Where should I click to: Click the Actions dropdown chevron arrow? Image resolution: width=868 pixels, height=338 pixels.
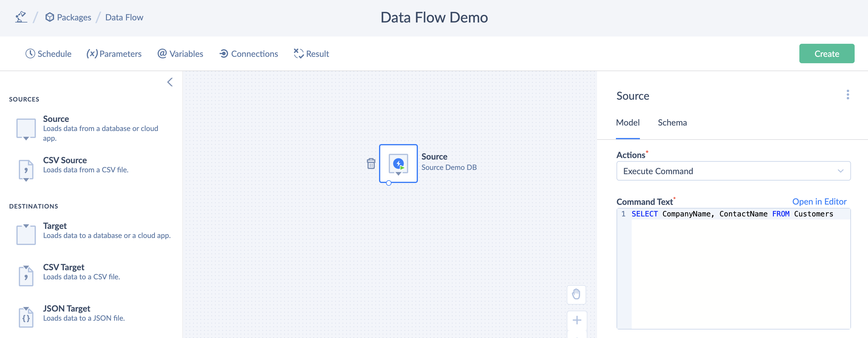pyautogui.click(x=840, y=171)
